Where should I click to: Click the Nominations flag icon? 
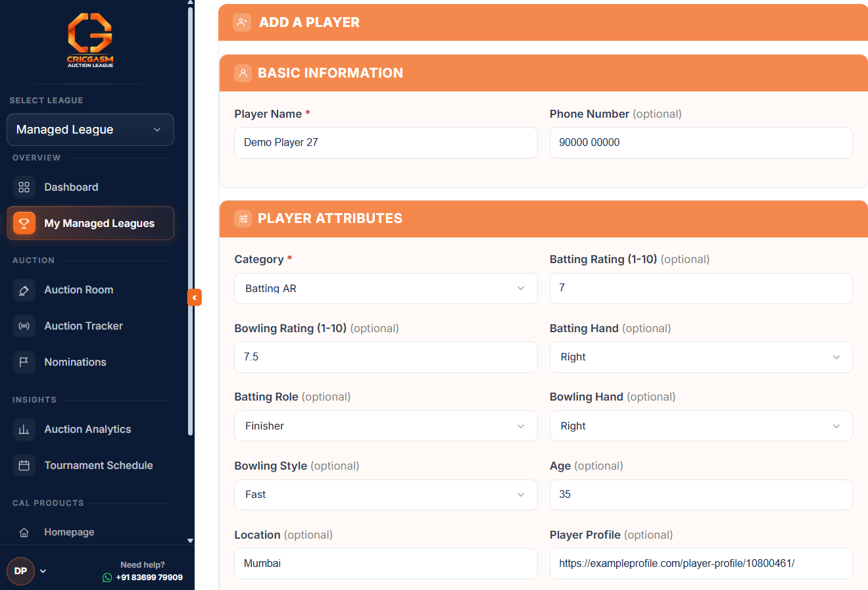point(24,362)
